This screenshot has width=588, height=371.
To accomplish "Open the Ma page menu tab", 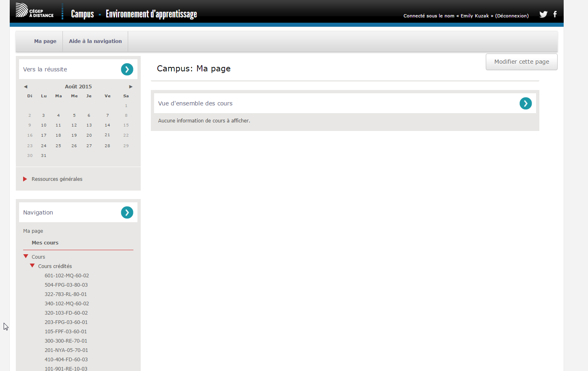I will [45, 41].
